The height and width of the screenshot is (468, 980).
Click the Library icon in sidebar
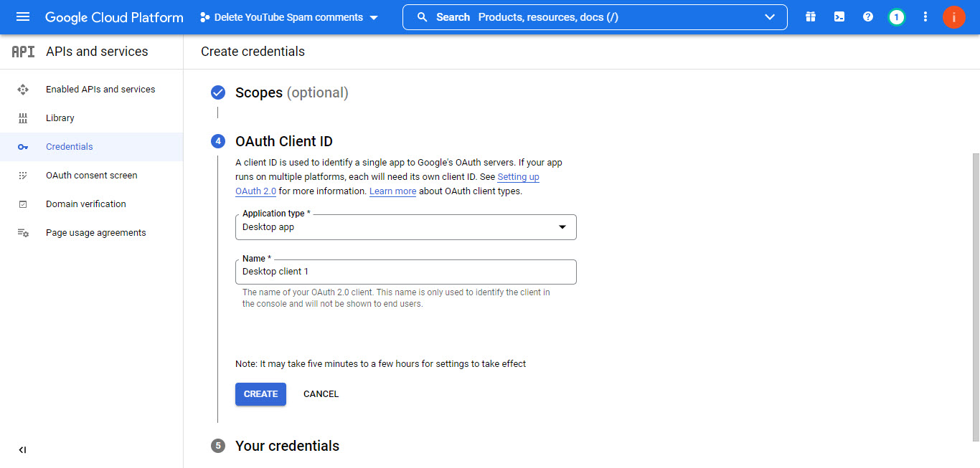23,118
